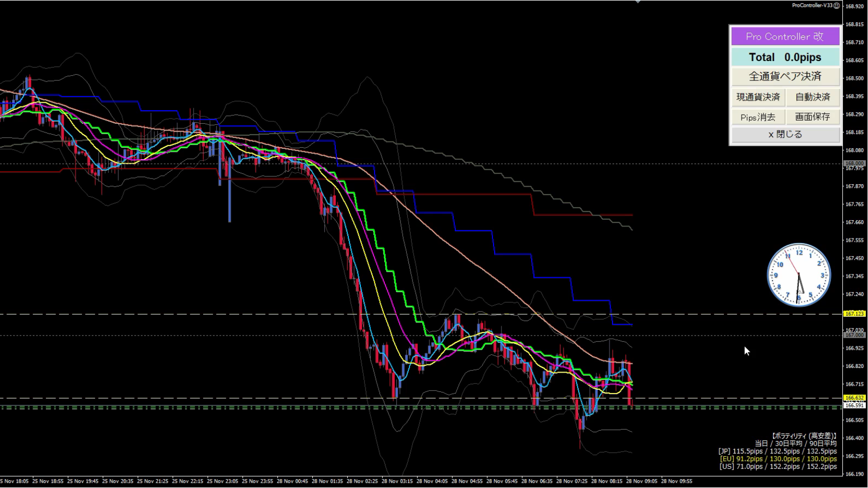Click the 28 Nov 03:15 time label
This screenshot has height=488, width=868.
pos(397,481)
